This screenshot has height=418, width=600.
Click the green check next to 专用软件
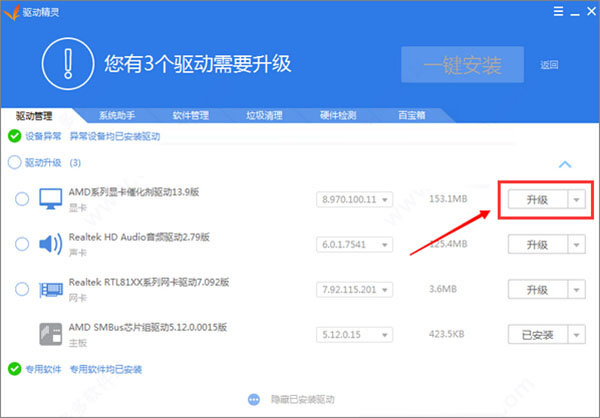tap(14, 369)
